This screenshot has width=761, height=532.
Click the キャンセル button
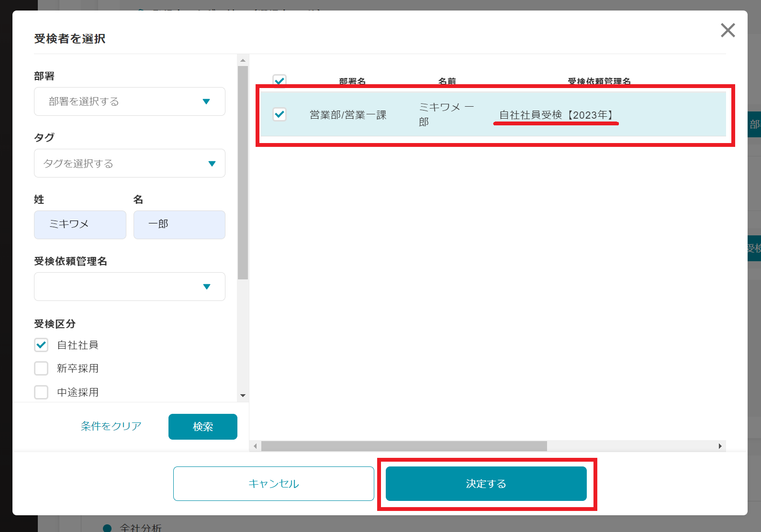pyautogui.click(x=273, y=484)
